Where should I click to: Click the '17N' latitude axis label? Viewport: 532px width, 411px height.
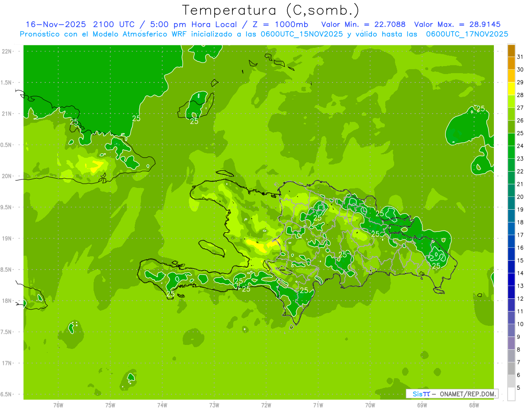pos(7,363)
